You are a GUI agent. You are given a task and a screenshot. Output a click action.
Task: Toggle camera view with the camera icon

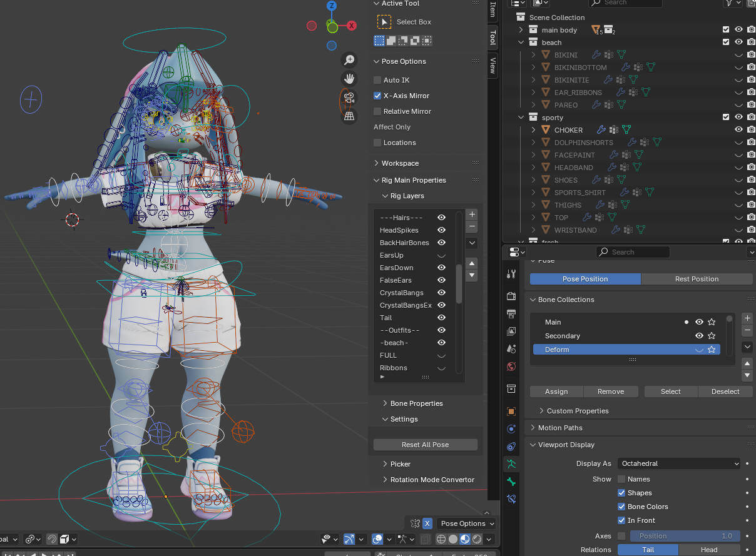click(x=349, y=98)
